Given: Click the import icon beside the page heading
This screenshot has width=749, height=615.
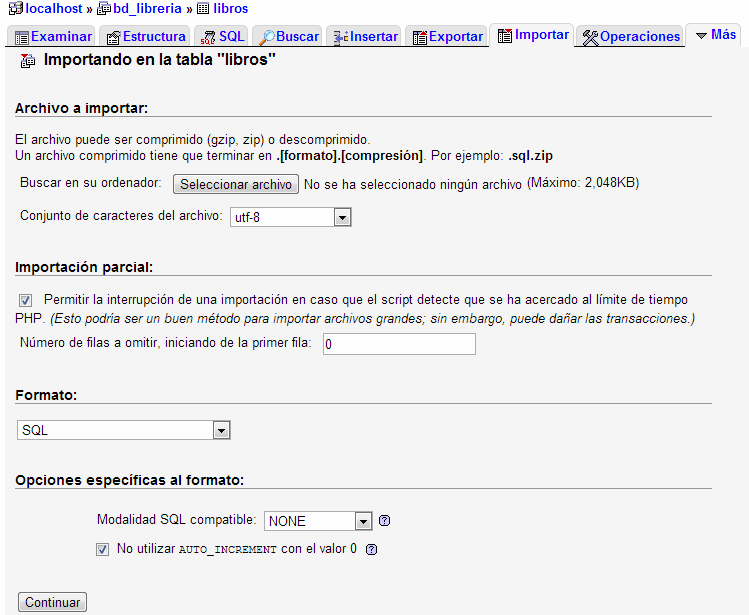Looking at the screenshot, I should pyautogui.click(x=28, y=61).
